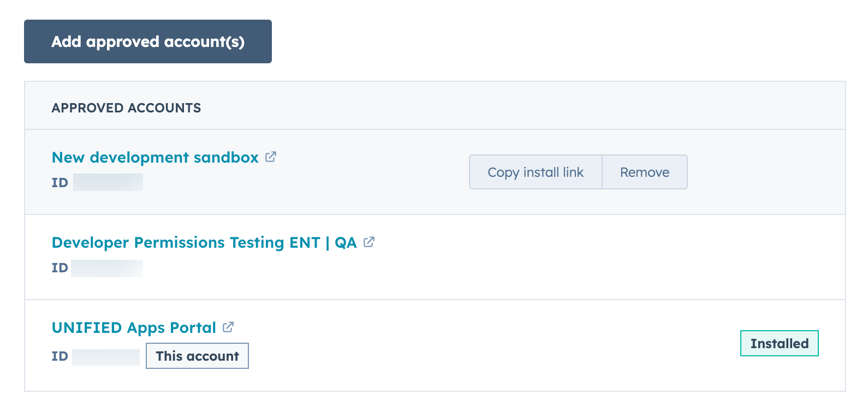The width and height of the screenshot is (868, 406).
Task: Open Developer Permissions Testing ENT | QA link
Action: 204,243
